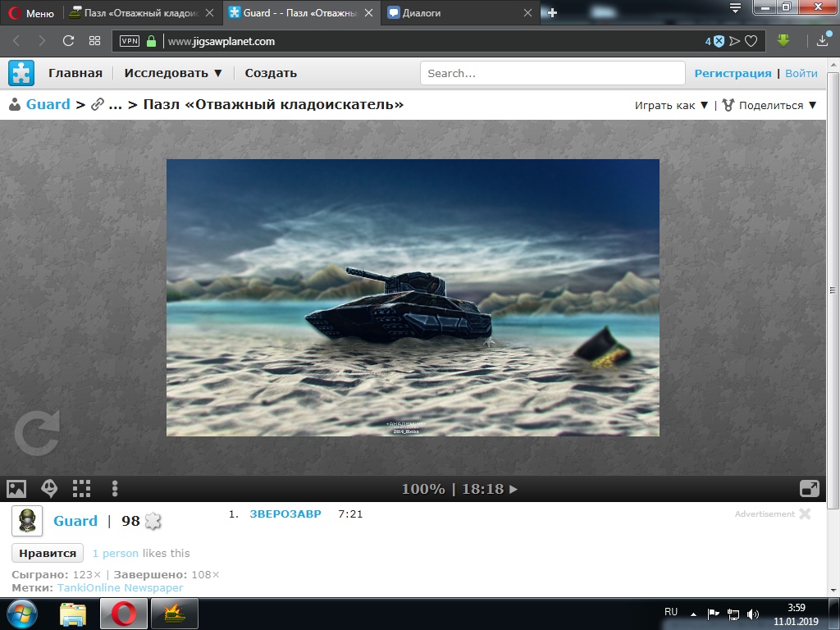Screen dimensions: 840x630
Task: Close the Guard puzzle tab
Action: [x=368, y=13]
